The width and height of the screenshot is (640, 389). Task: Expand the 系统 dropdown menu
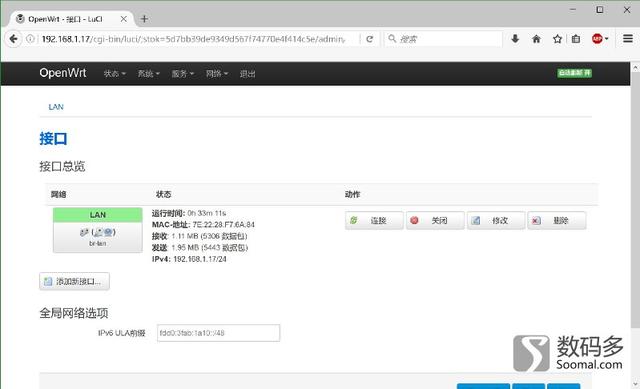(x=148, y=74)
